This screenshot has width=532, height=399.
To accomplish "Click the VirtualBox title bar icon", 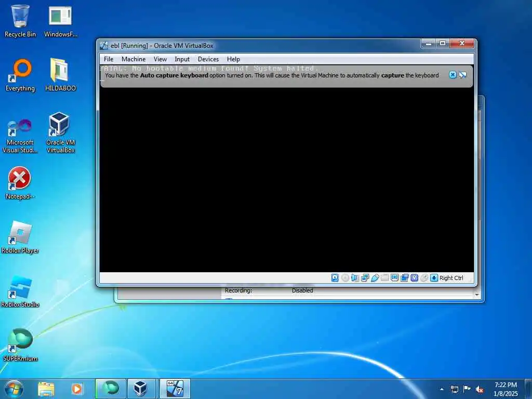I will [104, 46].
